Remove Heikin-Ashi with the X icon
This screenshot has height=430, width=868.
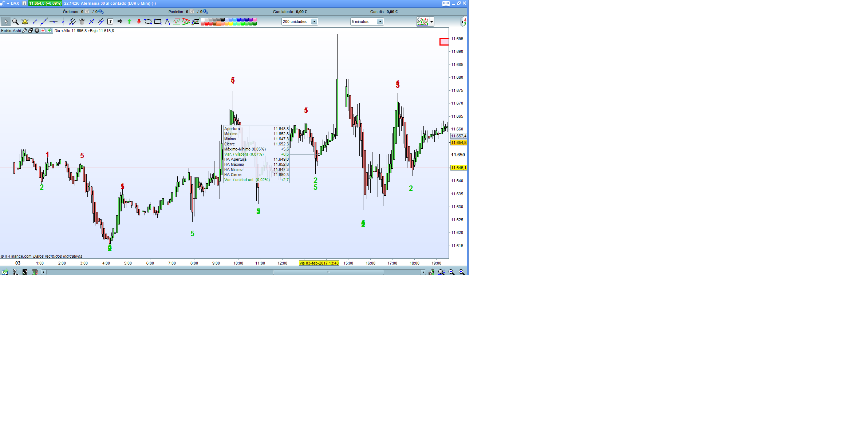37,31
